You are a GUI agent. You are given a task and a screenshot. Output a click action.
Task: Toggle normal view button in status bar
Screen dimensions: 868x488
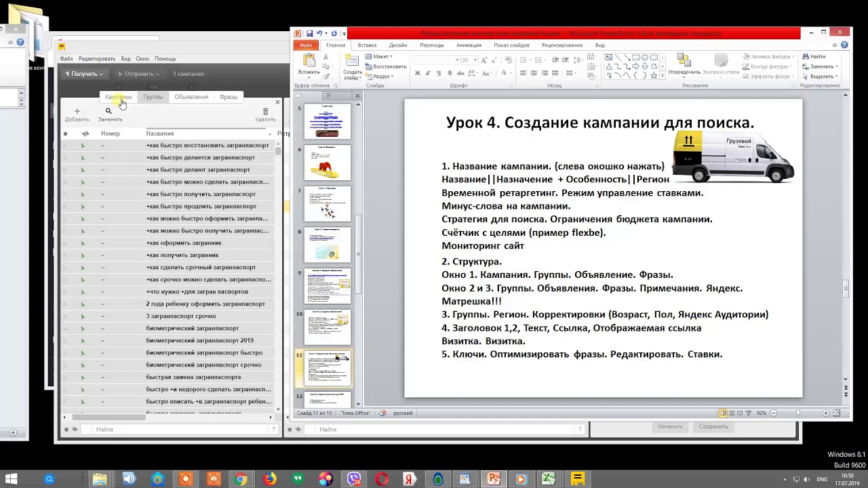pyautogui.click(x=723, y=413)
